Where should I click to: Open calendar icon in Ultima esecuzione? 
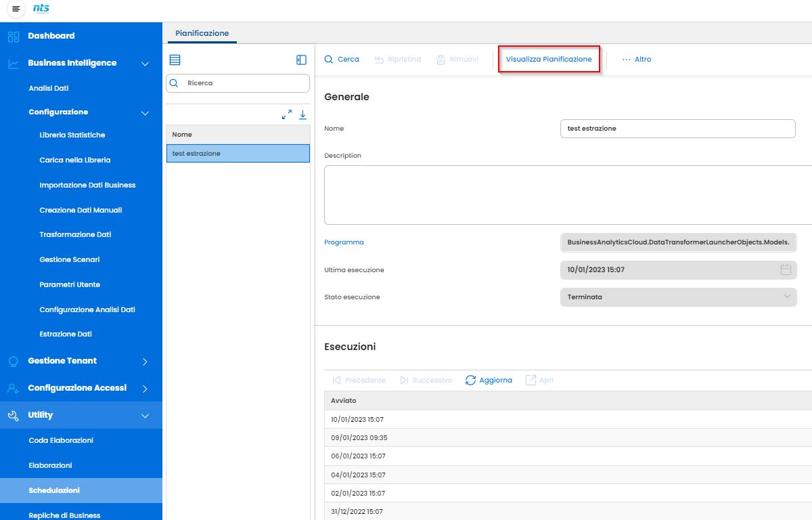786,269
